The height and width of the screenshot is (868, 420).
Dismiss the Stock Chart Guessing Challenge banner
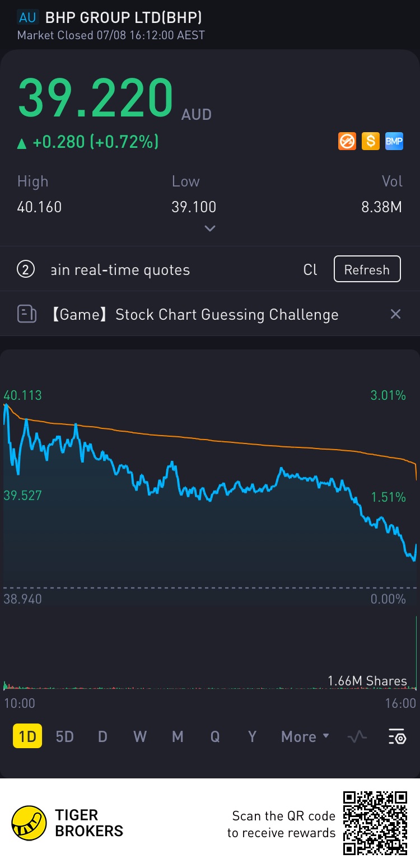coord(395,314)
